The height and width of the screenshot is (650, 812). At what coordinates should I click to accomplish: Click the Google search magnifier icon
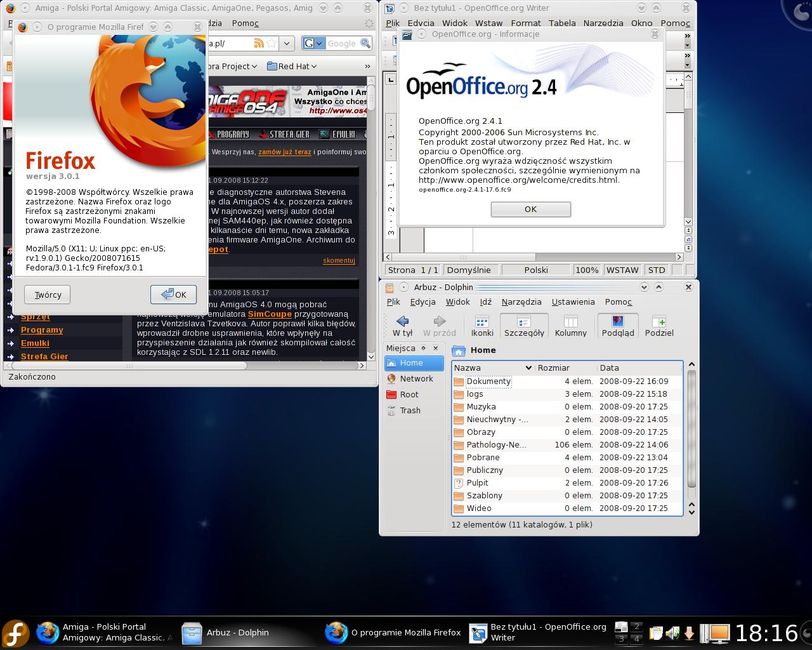click(365, 43)
